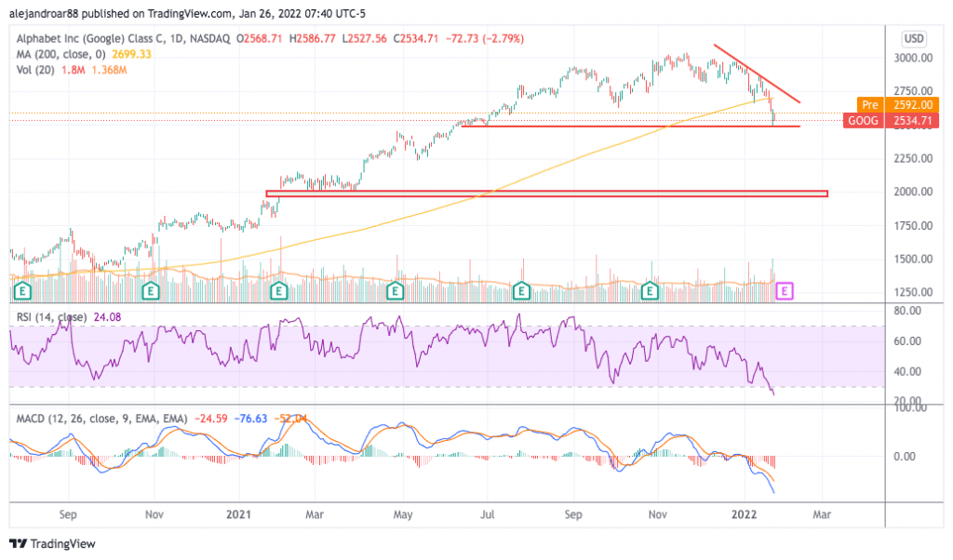Click the 2250.00 price axis label
Viewport: 953px width, 560px height.
pyautogui.click(x=913, y=158)
